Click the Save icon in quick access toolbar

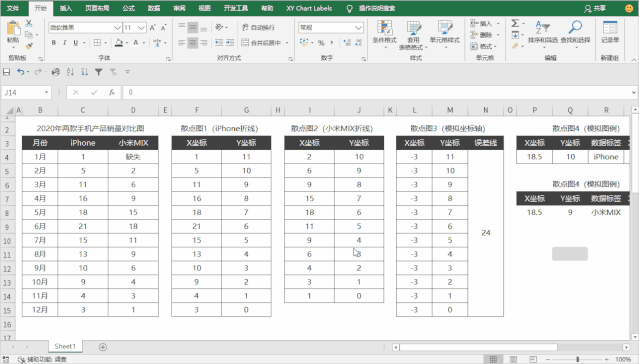point(7,72)
